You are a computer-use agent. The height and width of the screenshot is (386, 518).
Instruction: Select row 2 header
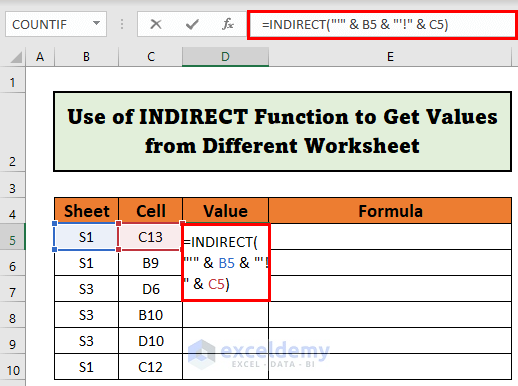[13, 132]
